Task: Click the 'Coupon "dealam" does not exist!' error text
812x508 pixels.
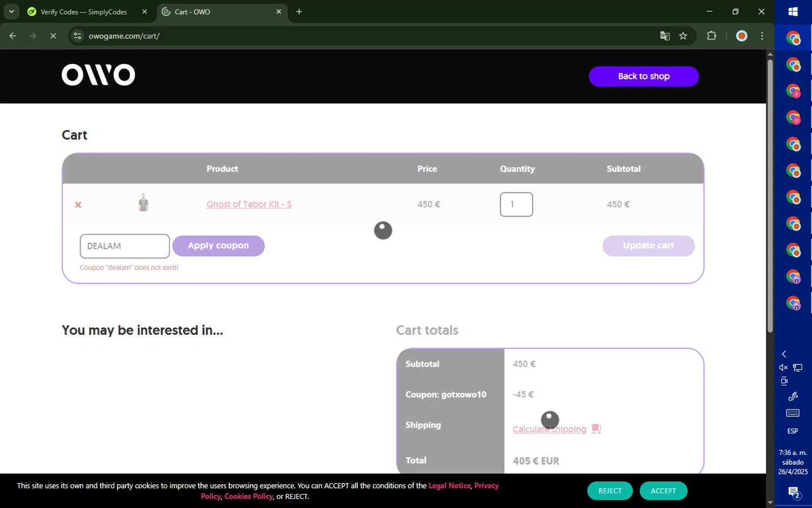Action: (x=129, y=268)
